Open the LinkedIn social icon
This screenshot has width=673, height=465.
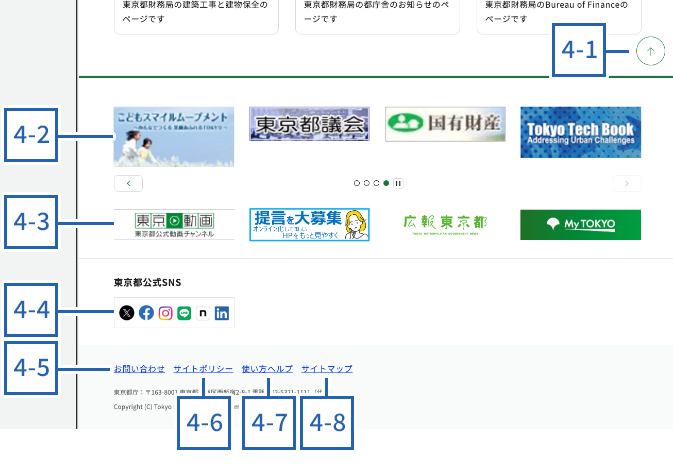coord(222,313)
